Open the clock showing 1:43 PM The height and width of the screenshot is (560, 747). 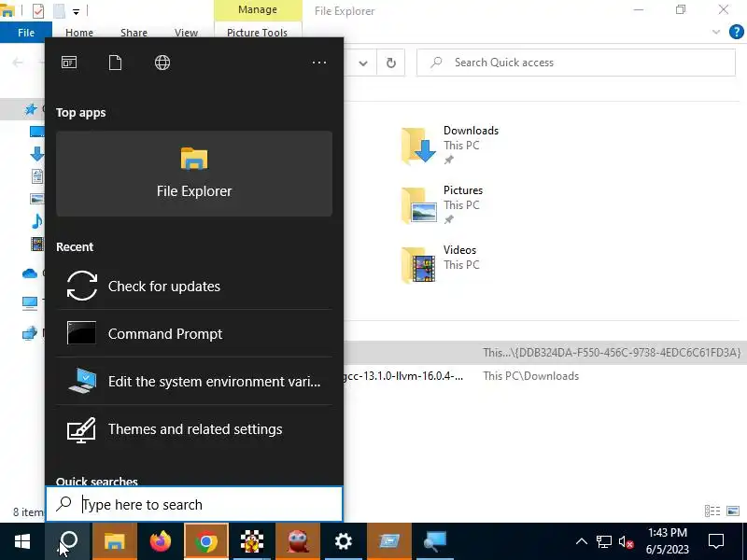pos(667,540)
